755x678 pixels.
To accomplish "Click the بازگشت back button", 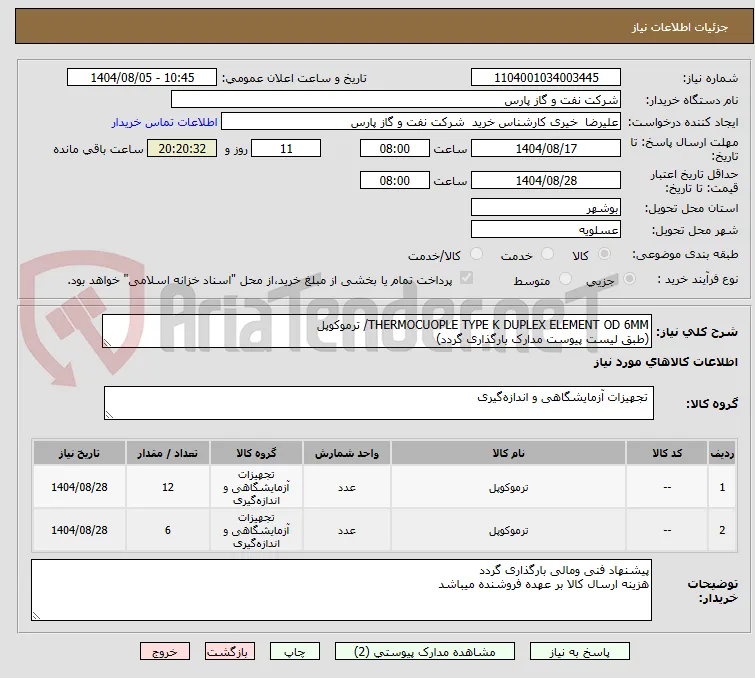I will point(230,652).
